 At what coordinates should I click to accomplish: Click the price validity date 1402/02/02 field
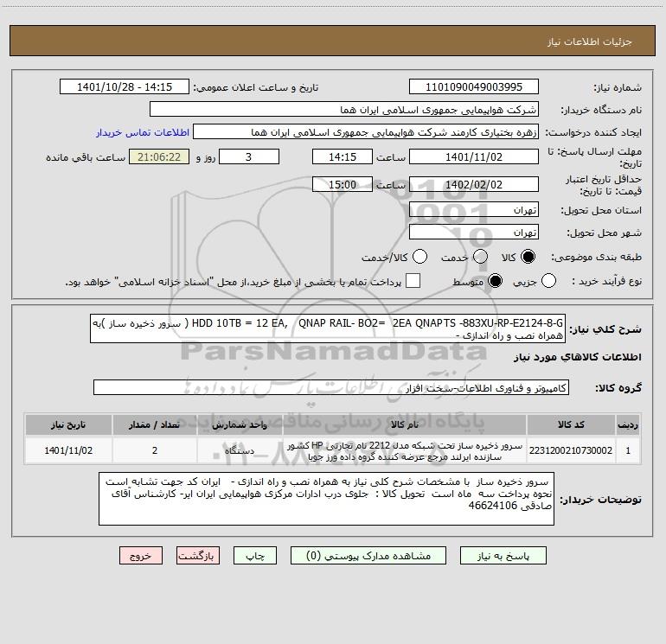pyautogui.click(x=473, y=184)
